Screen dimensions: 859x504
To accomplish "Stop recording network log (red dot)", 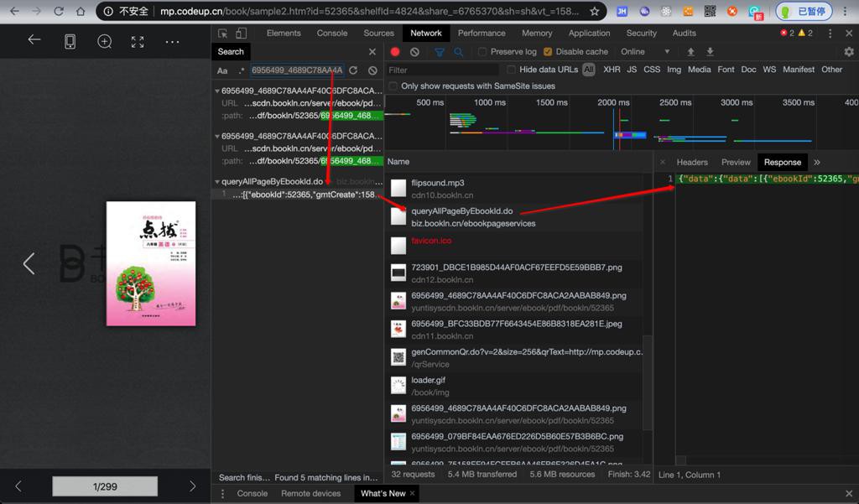I will (x=395, y=51).
